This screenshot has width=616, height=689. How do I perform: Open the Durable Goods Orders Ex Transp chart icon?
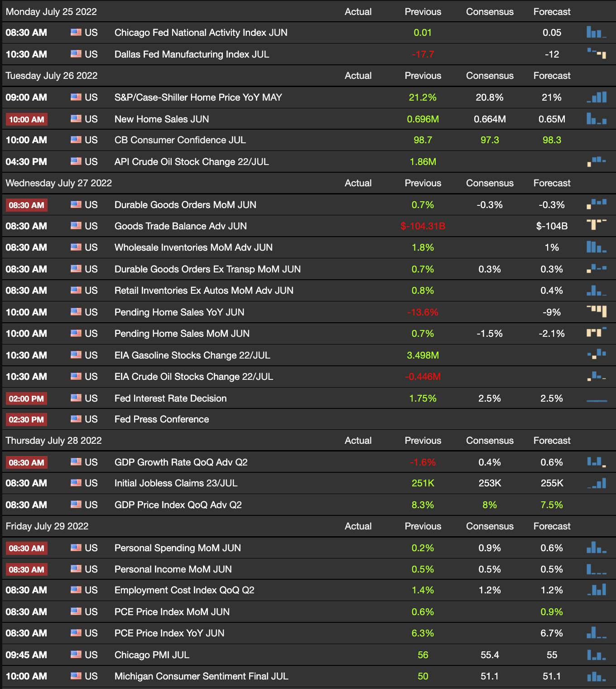pyautogui.click(x=597, y=269)
